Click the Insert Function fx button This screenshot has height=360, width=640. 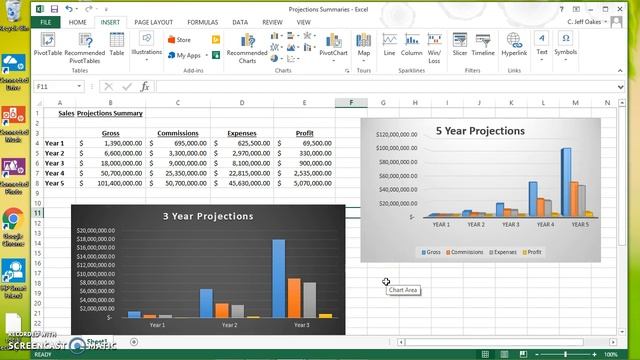pyautogui.click(x=144, y=87)
